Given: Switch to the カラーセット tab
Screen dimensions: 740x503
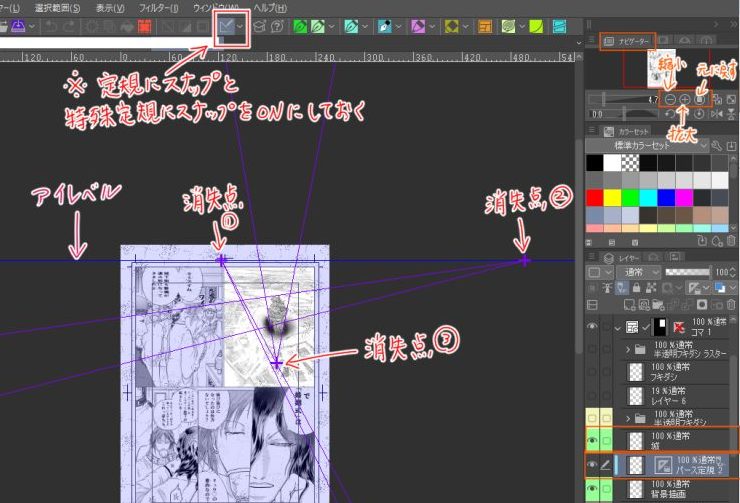Looking at the screenshot, I should point(627,131).
